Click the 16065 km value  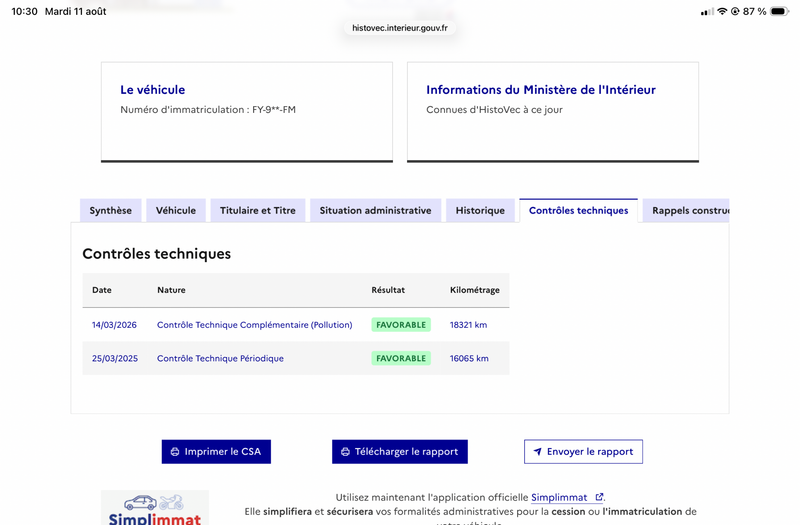coord(469,358)
